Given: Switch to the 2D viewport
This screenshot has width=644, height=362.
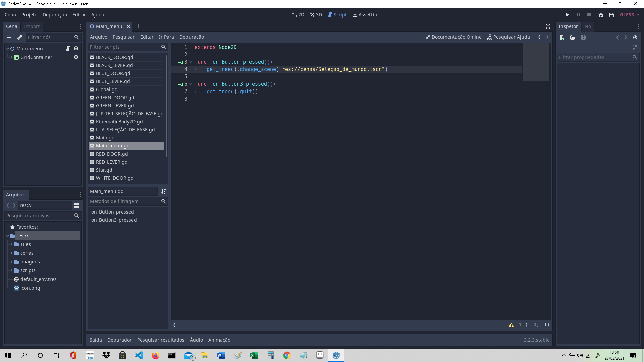Looking at the screenshot, I should (298, 15).
